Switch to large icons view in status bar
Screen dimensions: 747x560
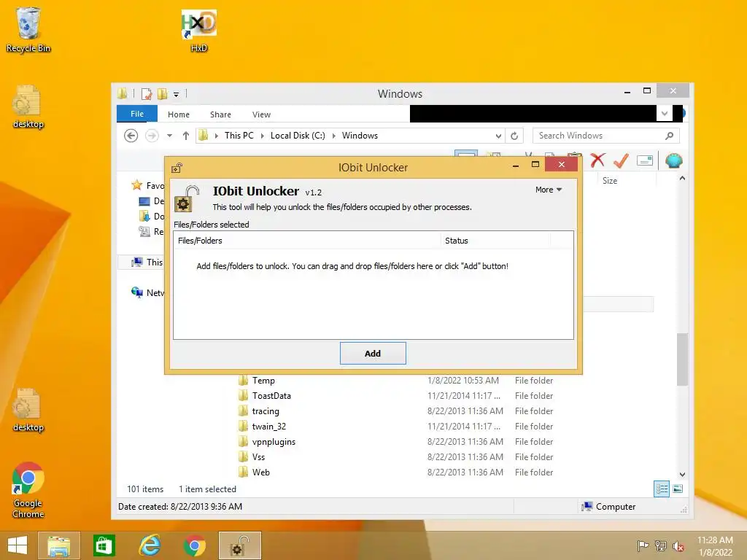click(x=678, y=489)
